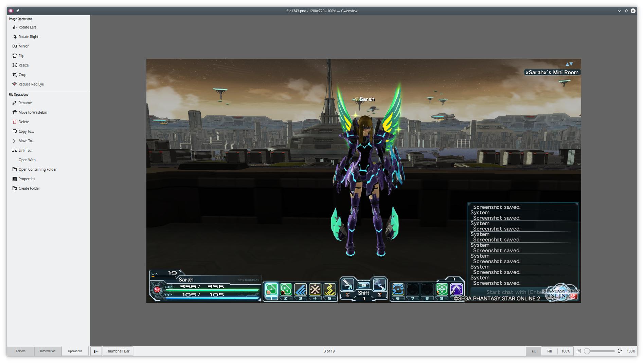Click the Rename file operation

tap(25, 103)
